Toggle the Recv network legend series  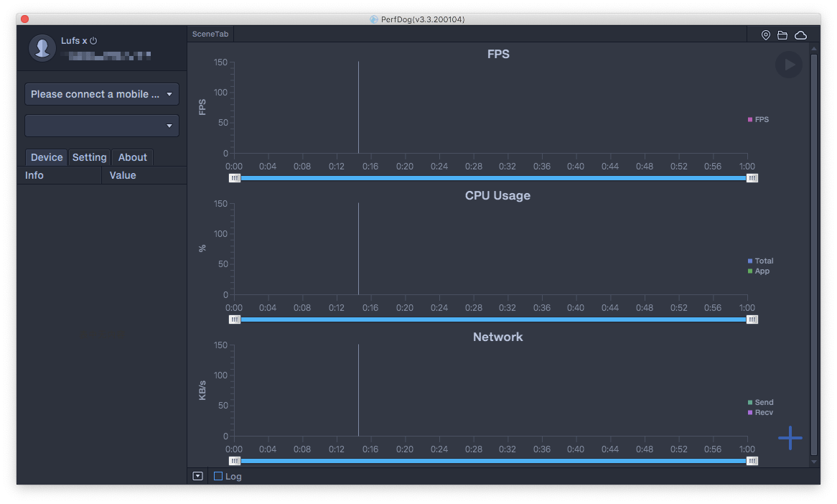point(760,412)
